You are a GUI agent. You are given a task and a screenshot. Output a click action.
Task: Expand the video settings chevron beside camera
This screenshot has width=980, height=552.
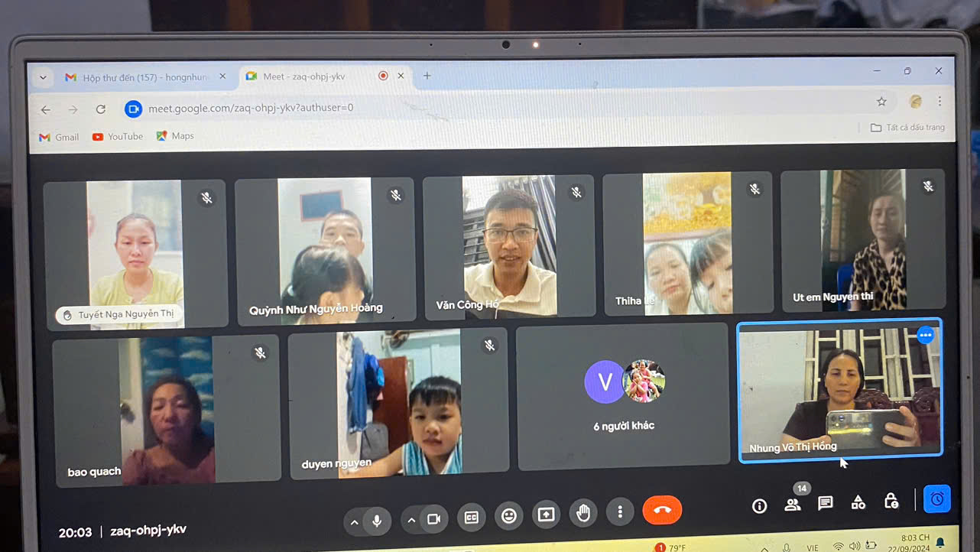pyautogui.click(x=411, y=521)
